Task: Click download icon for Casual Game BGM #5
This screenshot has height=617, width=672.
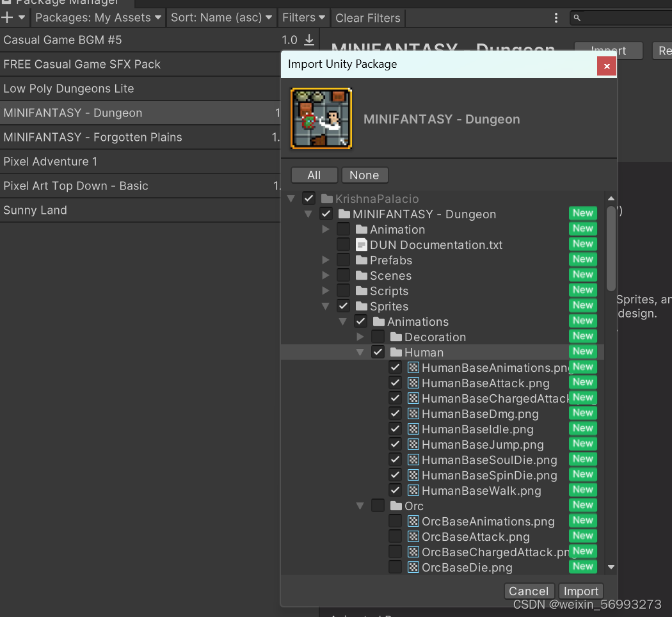Action: click(309, 40)
